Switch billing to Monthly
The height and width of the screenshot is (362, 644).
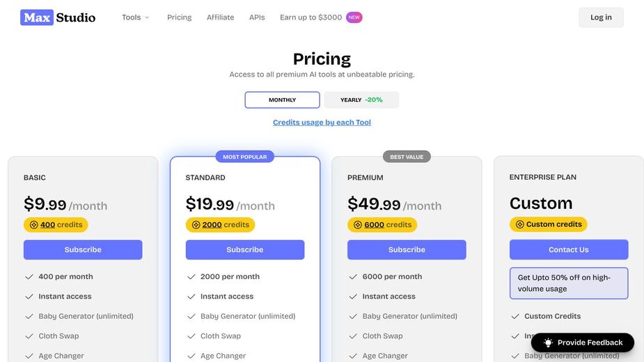click(282, 100)
